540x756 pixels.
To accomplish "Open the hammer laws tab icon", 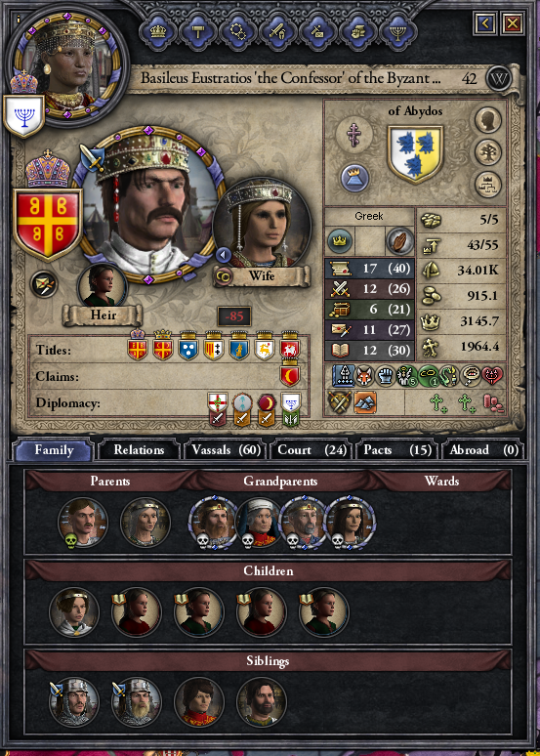I will [197, 31].
